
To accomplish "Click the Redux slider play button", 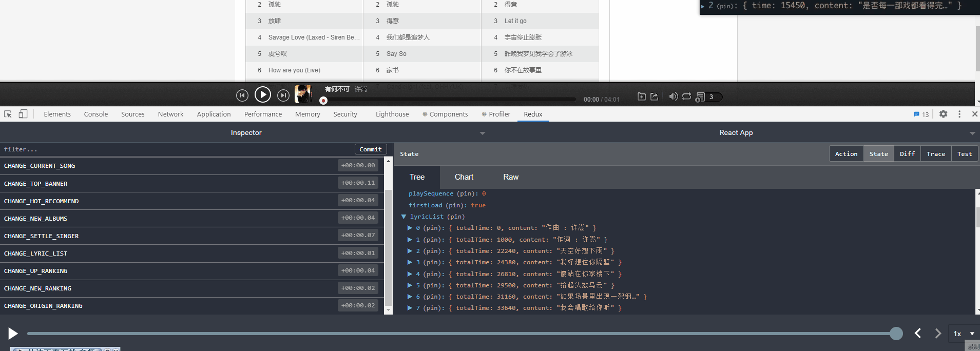I will pyautogui.click(x=13, y=334).
